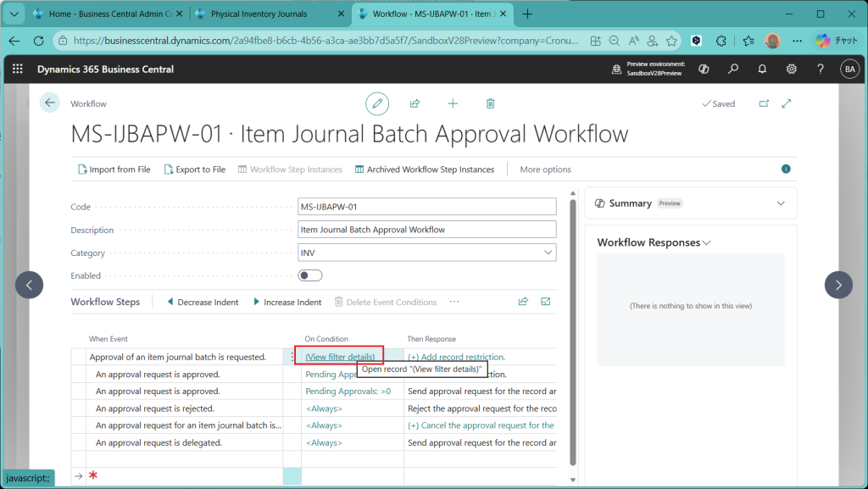Open the settings gear icon
868x489 pixels.
791,69
